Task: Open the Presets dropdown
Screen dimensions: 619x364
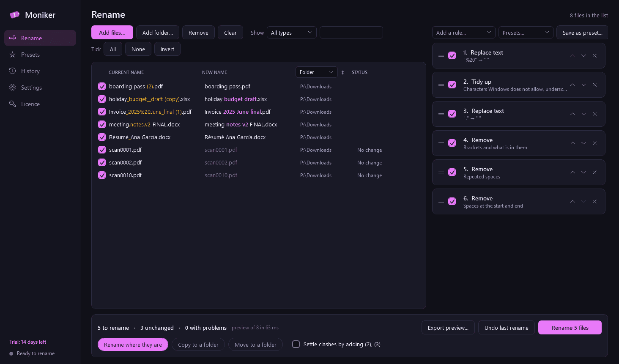Action: (526, 33)
